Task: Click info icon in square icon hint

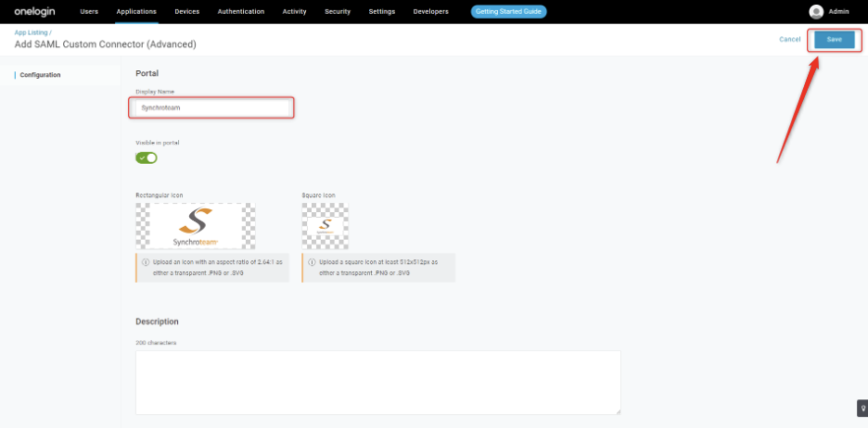Action: pos(312,262)
